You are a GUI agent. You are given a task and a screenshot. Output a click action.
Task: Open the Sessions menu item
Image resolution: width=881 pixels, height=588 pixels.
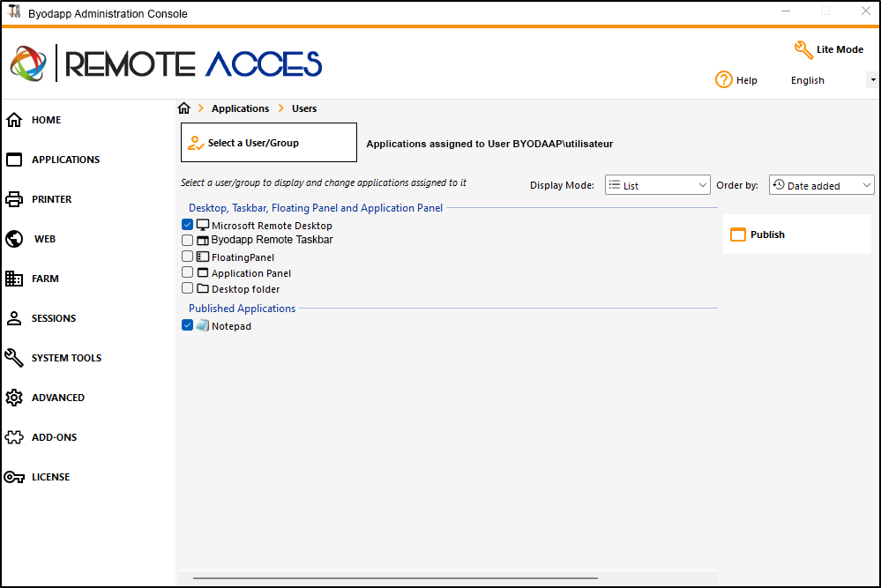click(54, 318)
